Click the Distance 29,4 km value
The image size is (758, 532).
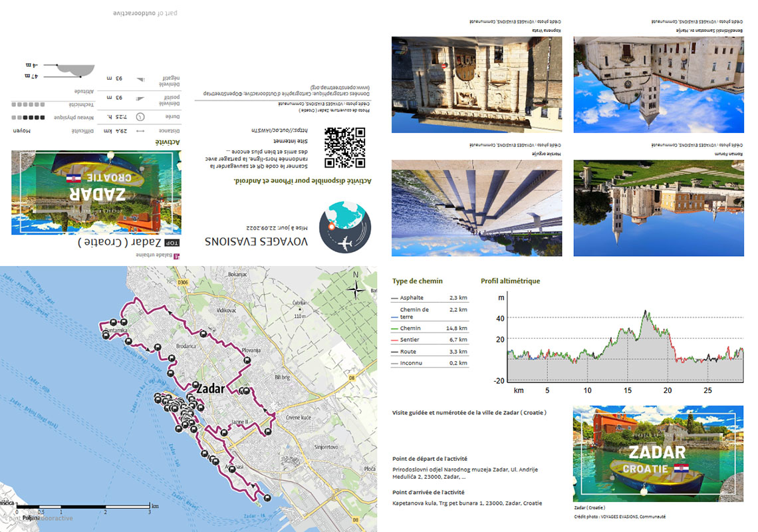click(x=116, y=131)
